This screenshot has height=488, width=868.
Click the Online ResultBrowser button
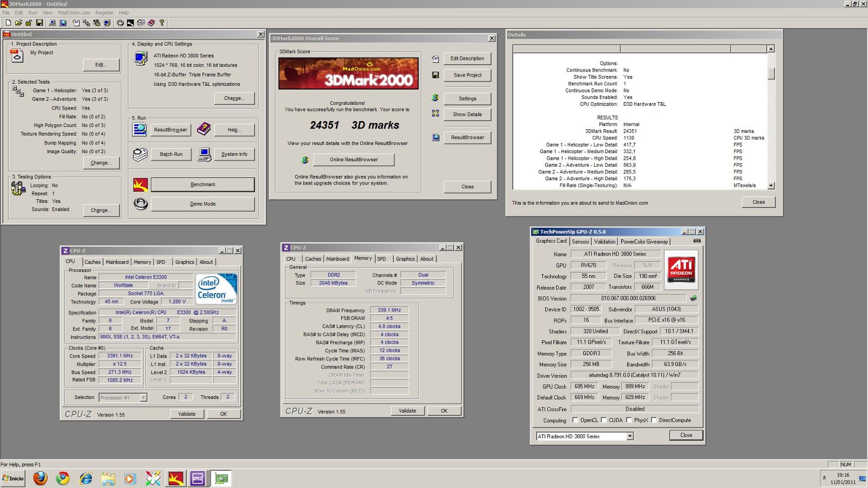point(354,160)
